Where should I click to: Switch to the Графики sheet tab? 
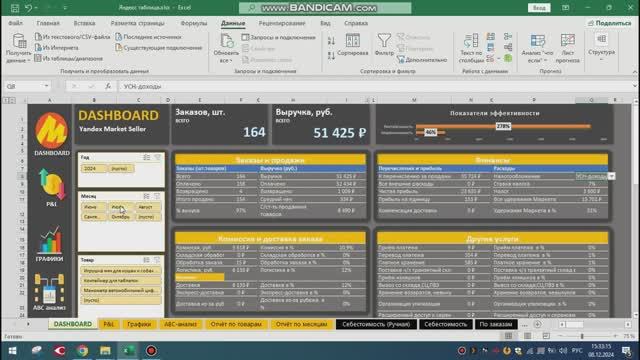139,324
